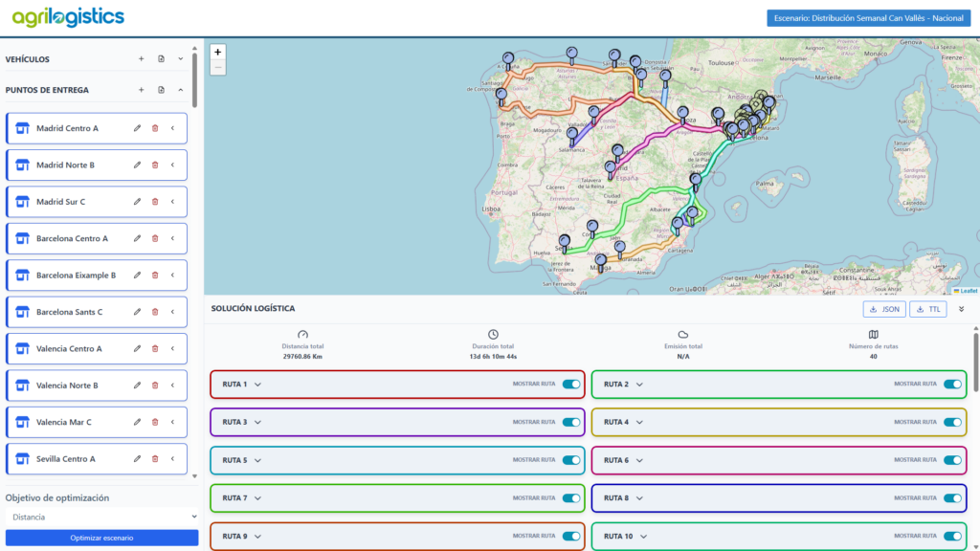The width and height of the screenshot is (980, 551).
Task: Export the solution as TTL
Action: coord(928,309)
